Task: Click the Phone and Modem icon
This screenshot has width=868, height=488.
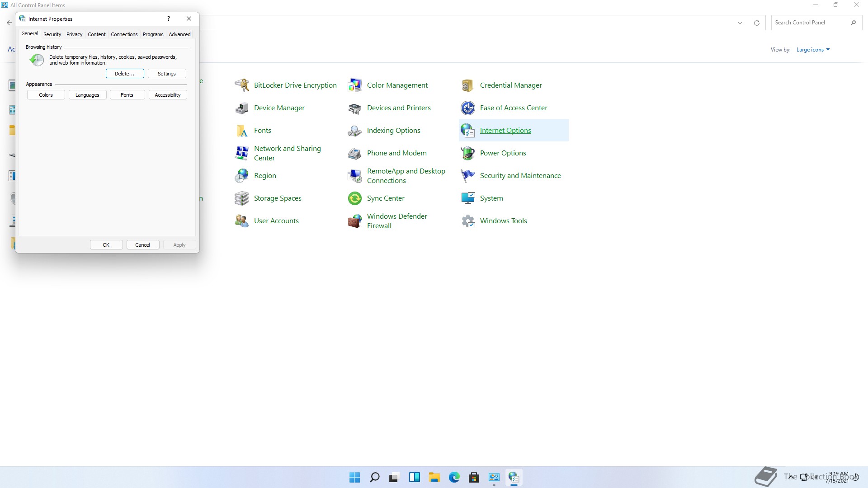Action: 355,153
